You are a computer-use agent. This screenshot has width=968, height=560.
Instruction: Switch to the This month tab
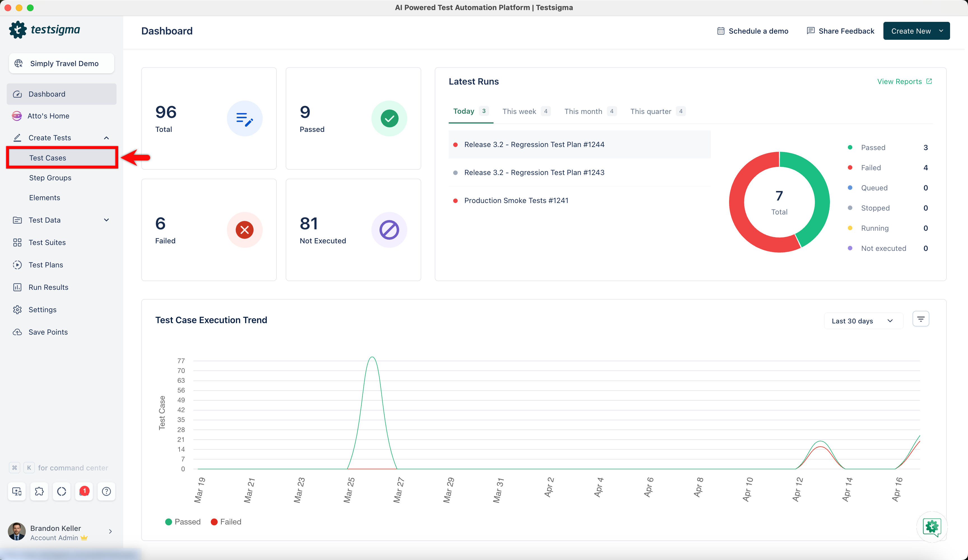[590, 111]
